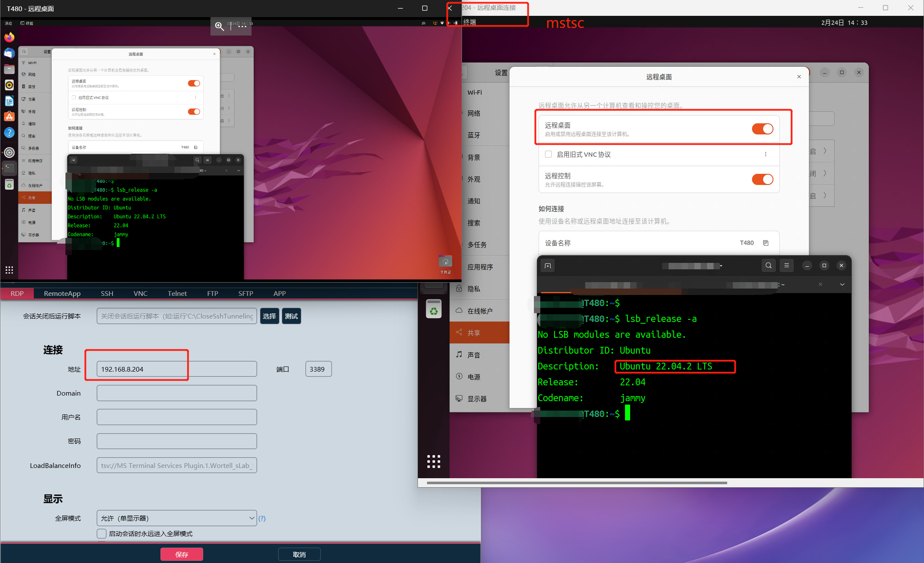This screenshot has height=563, width=924.
Task: Open the terminal tab dropdown chevron
Action: [x=841, y=284]
